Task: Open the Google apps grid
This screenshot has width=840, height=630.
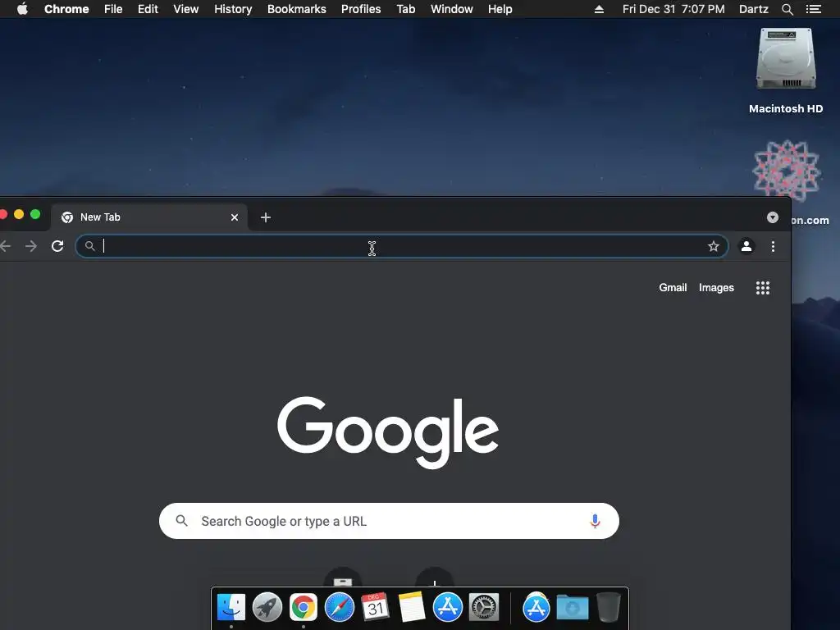Action: [x=762, y=288]
